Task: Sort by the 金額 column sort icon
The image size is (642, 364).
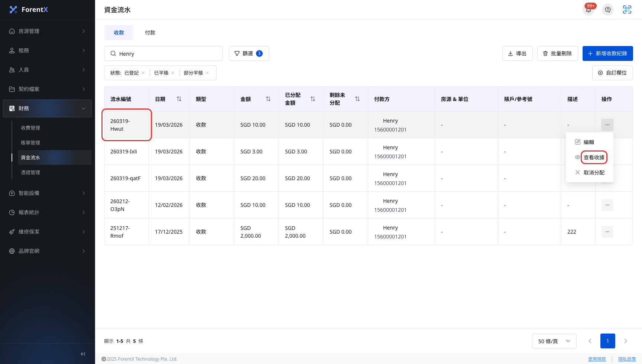Action: [x=268, y=99]
